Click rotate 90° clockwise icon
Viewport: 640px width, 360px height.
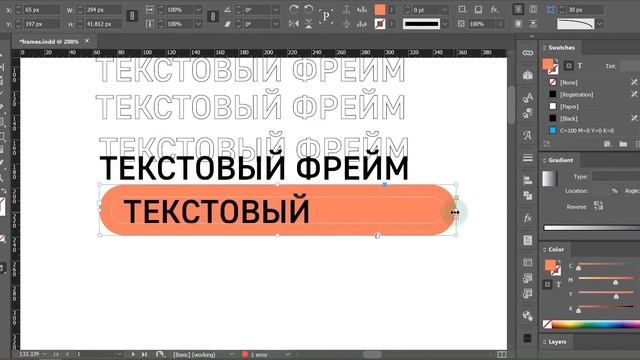[x=293, y=9]
